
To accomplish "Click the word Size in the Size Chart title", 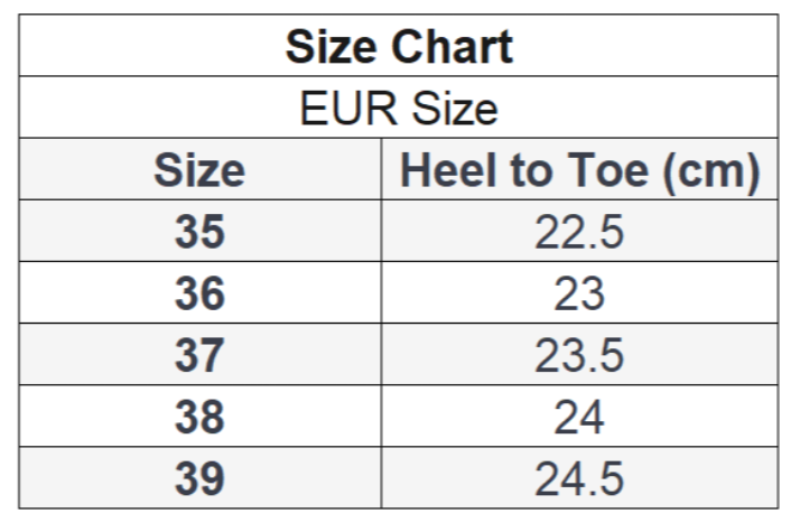I will (329, 47).
